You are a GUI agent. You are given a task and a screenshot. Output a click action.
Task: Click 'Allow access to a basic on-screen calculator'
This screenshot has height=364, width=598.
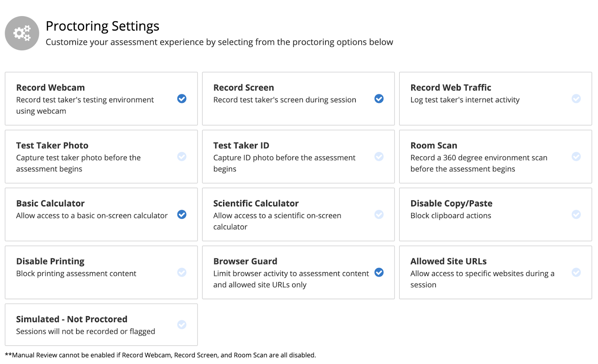pyautogui.click(x=92, y=216)
